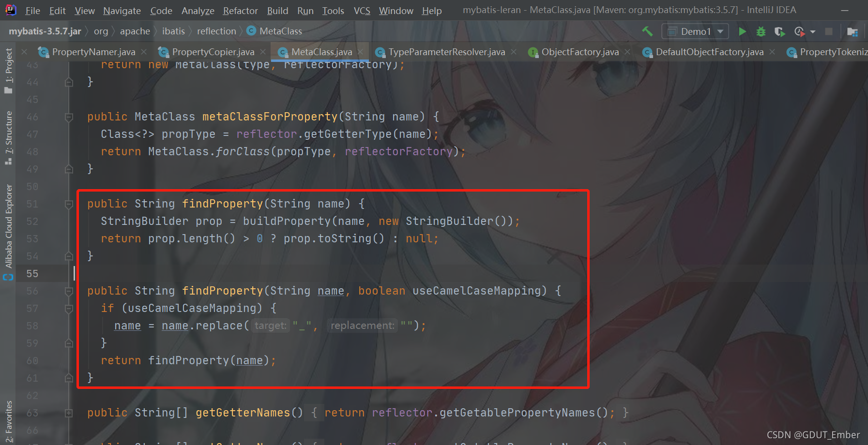Click getGetablePropertyNames call on line 63
This screenshot has width=868, height=445.
coord(517,413)
